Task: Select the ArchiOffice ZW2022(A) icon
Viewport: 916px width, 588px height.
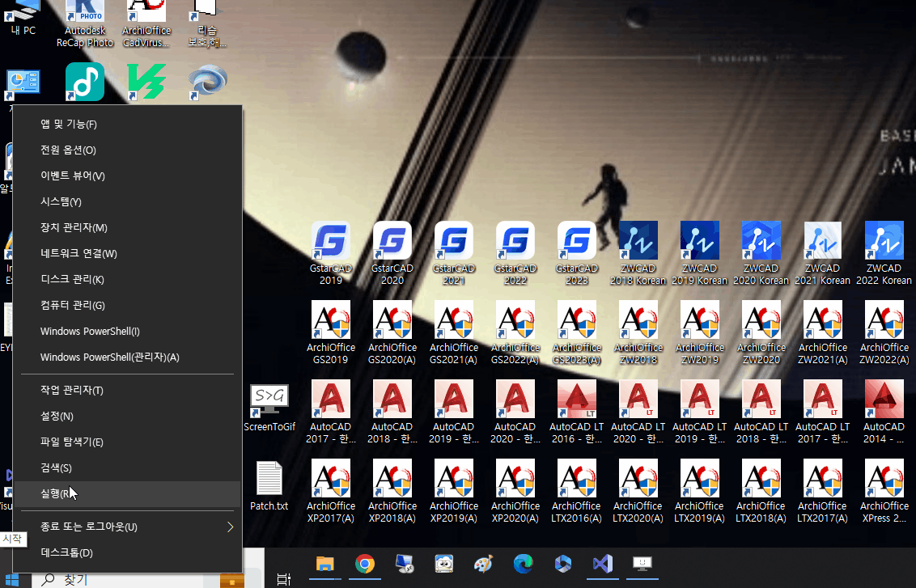Action: click(x=884, y=332)
